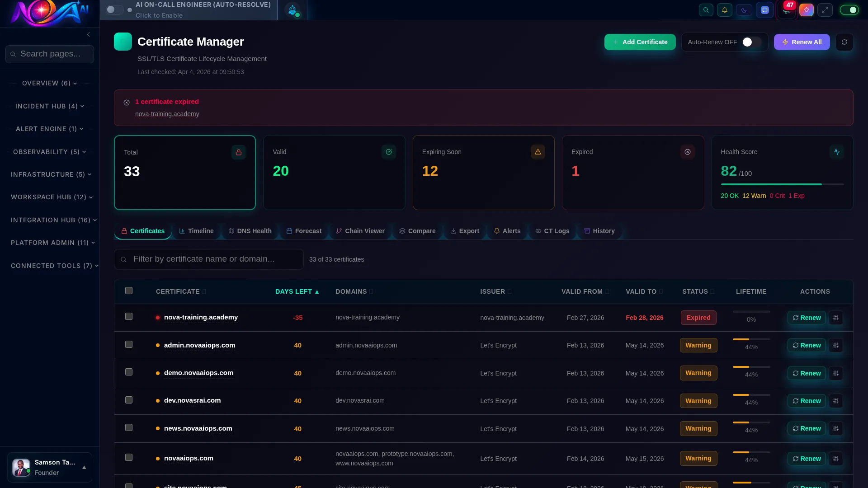Click the Add Certificate button
Image resolution: width=868 pixels, height=488 pixels.
[640, 42]
